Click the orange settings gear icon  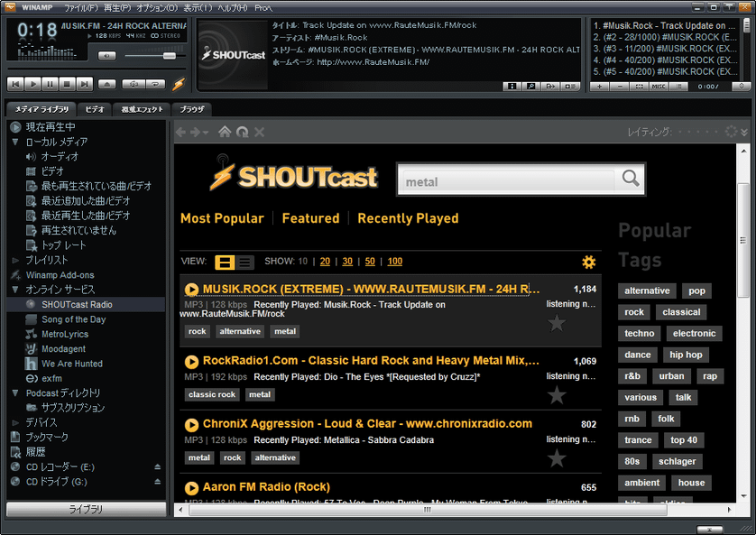point(589,262)
